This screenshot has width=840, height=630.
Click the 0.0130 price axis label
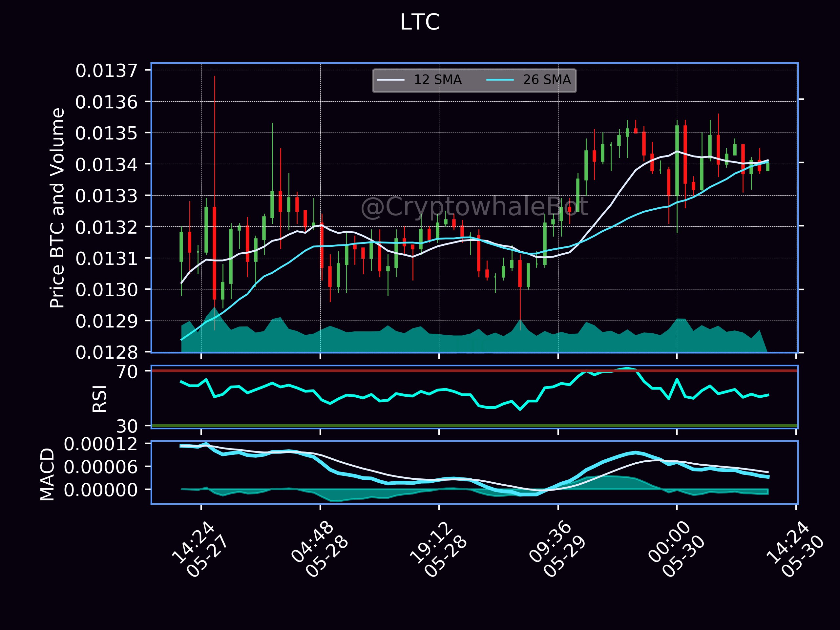point(106,290)
